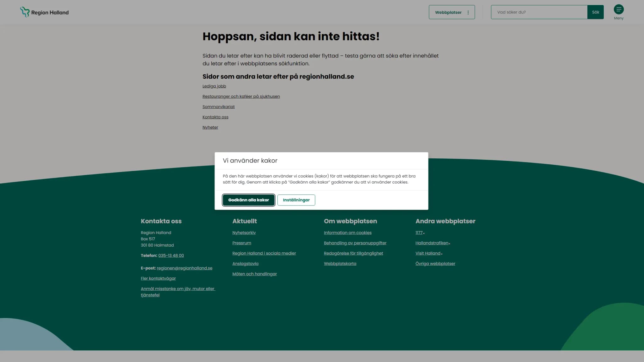Open cookie Inställningar

pos(296,200)
